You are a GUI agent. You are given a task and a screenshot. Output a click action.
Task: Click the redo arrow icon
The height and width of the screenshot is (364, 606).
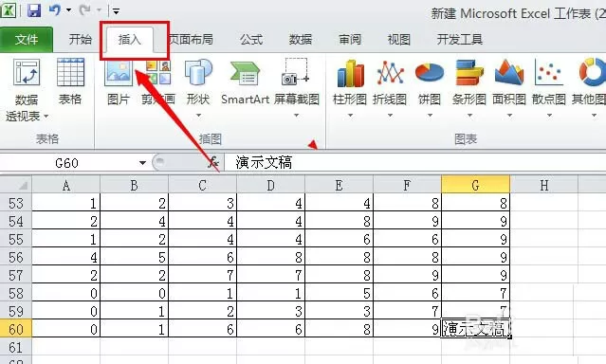coord(85,10)
